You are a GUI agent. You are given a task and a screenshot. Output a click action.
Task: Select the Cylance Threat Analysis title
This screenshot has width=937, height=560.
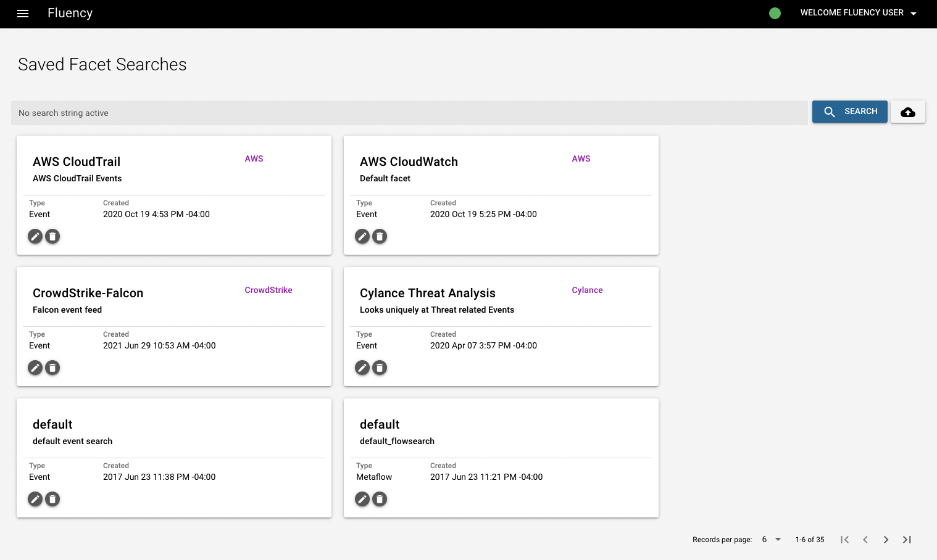tap(428, 293)
